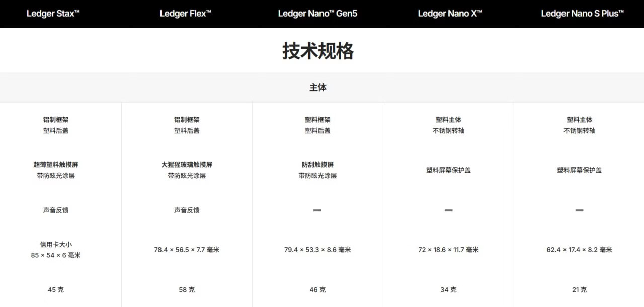Screen dimensions: 644x307
Task: Click the 21 克 weight value
Action: pos(579,290)
